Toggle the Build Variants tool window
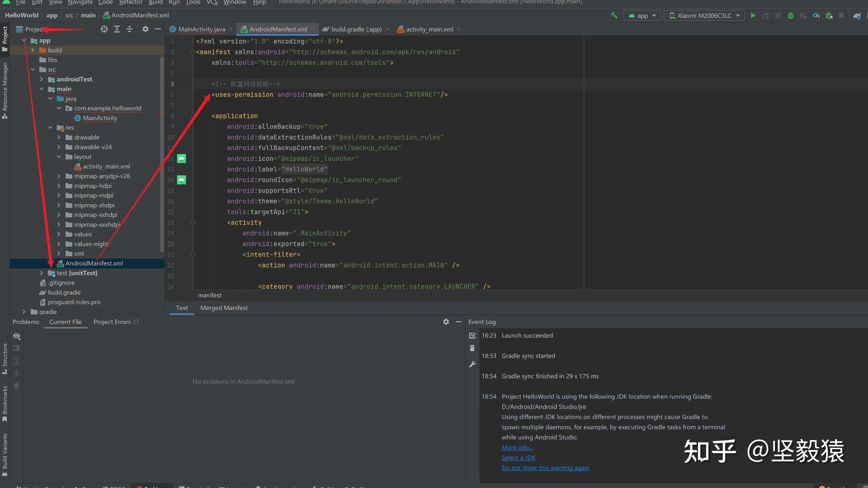The width and height of the screenshot is (868, 488). [x=5, y=455]
